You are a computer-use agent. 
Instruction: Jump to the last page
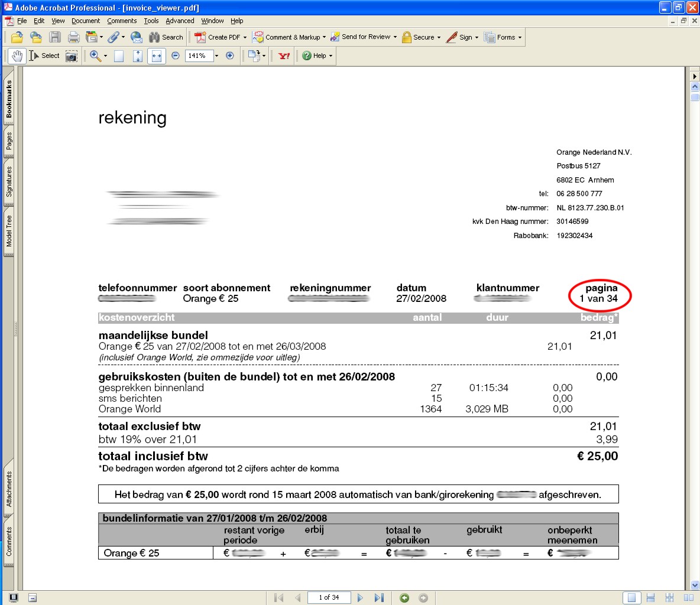pos(379,598)
